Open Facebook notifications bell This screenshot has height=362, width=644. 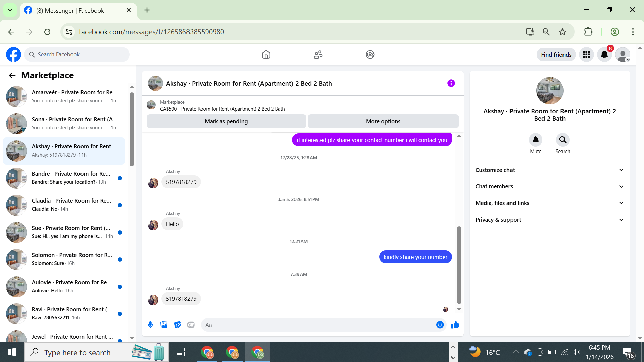tap(604, 54)
